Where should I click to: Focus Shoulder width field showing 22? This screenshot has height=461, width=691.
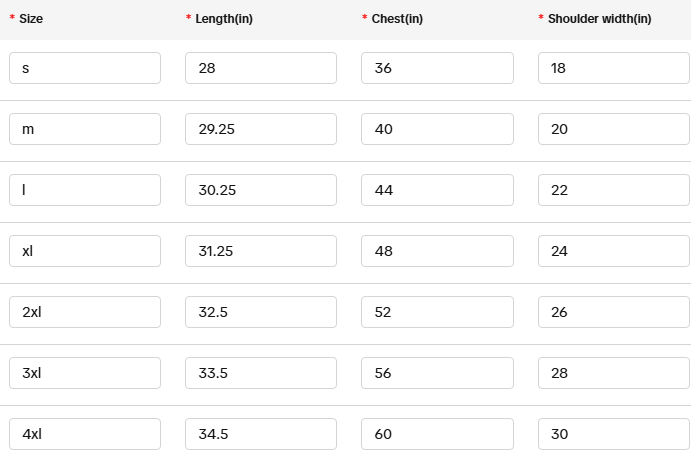[x=613, y=190]
